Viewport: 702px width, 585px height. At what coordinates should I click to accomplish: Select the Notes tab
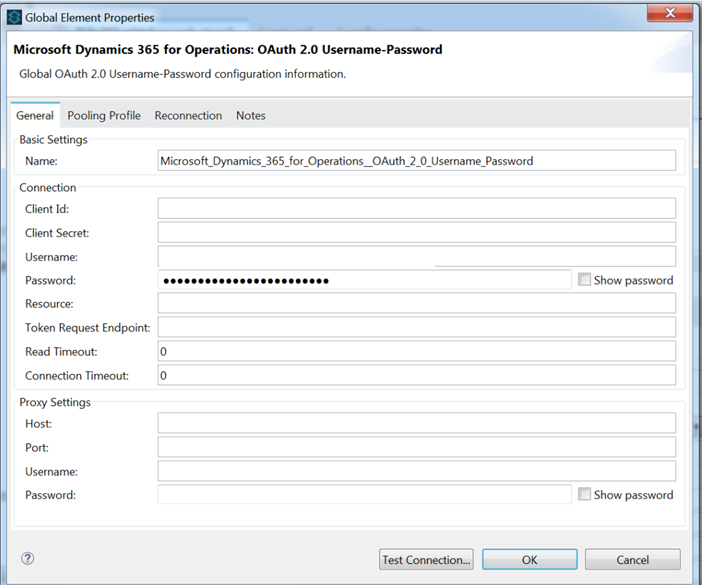pyautogui.click(x=251, y=116)
